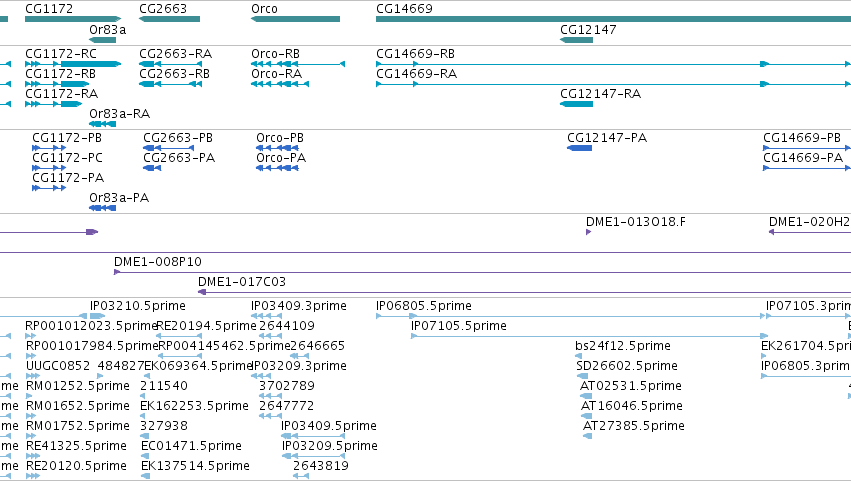The width and height of the screenshot is (851, 481).
Task: Click EST IP07105.5prime
Action: (459, 326)
